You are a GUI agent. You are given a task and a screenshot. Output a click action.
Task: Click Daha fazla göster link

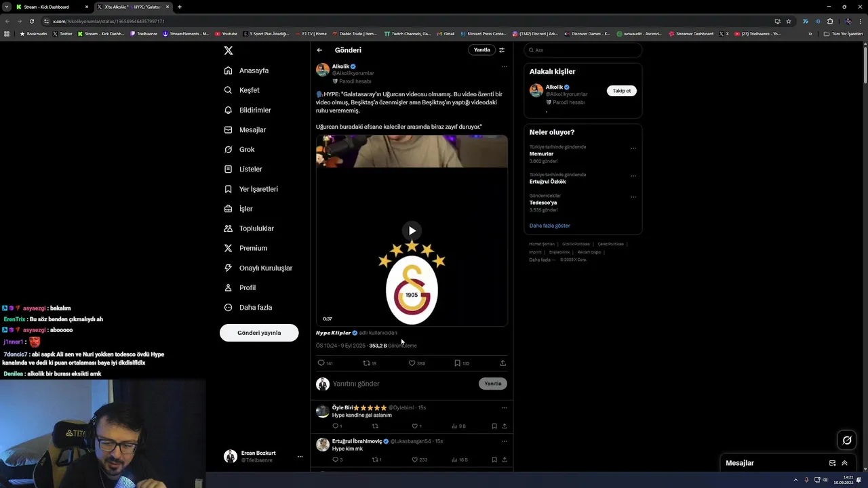point(549,226)
